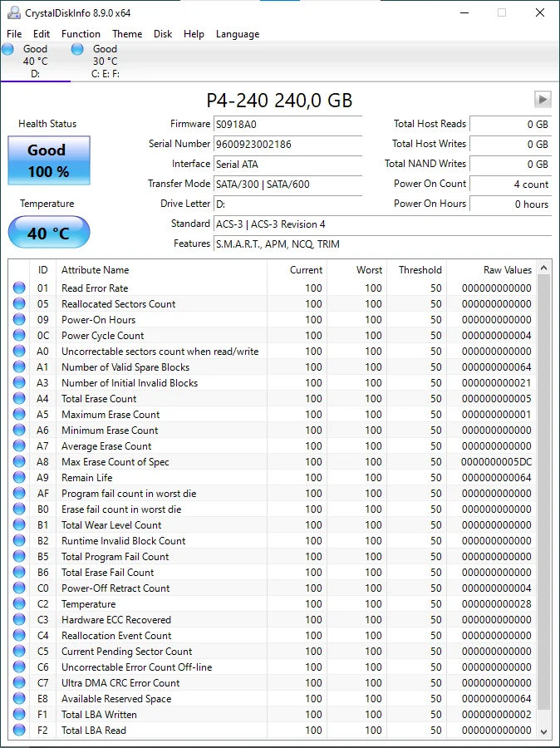Image resolution: width=560 pixels, height=748 pixels.
Task: Click the status icon for Maximum Erase Count
Action: tap(19, 414)
